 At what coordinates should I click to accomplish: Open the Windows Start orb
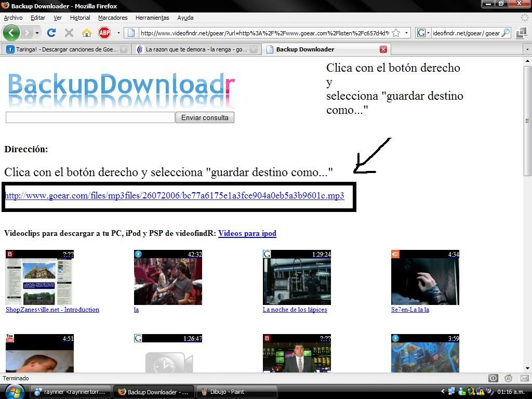pos(14,391)
